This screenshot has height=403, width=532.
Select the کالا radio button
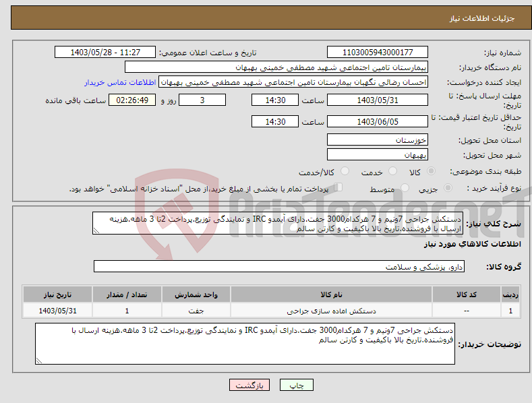click(x=431, y=171)
